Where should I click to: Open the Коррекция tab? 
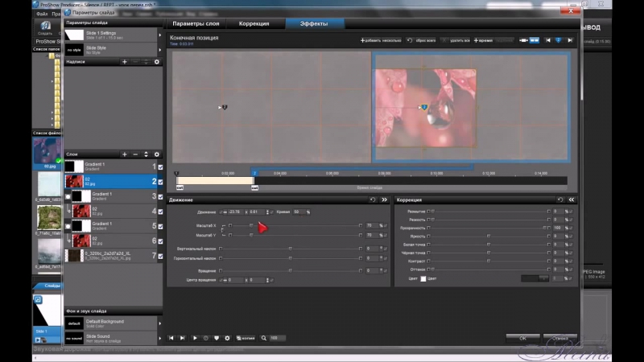click(254, 24)
